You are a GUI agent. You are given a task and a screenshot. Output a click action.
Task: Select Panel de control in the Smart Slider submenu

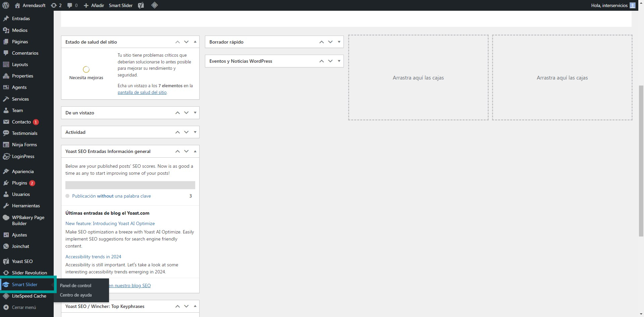[75, 285]
